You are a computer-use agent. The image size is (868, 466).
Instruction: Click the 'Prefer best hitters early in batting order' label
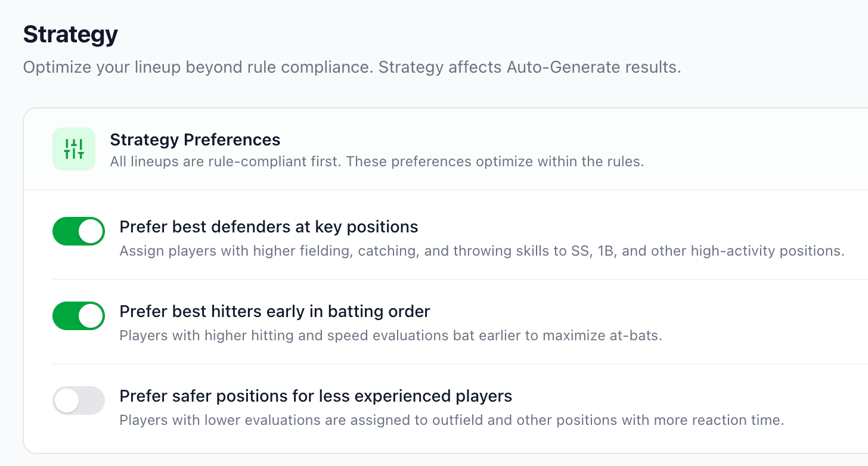275,312
